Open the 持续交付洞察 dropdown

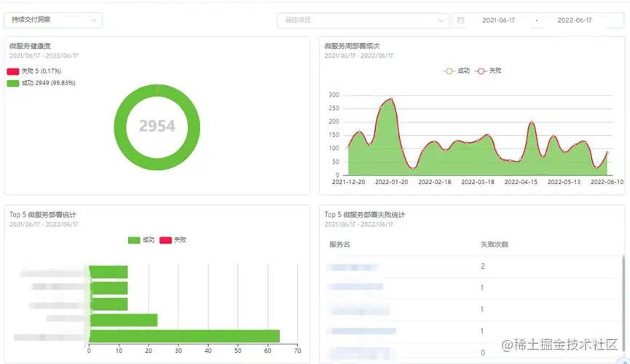pos(53,20)
